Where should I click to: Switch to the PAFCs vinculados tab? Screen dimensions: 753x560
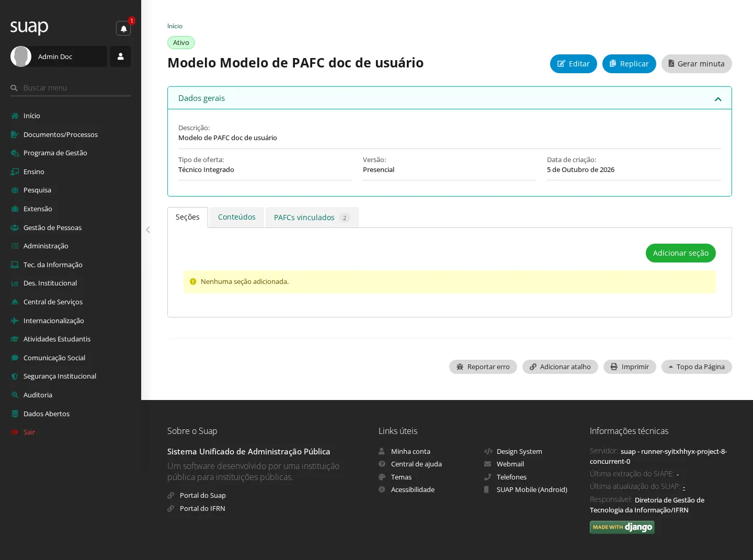pyautogui.click(x=312, y=218)
